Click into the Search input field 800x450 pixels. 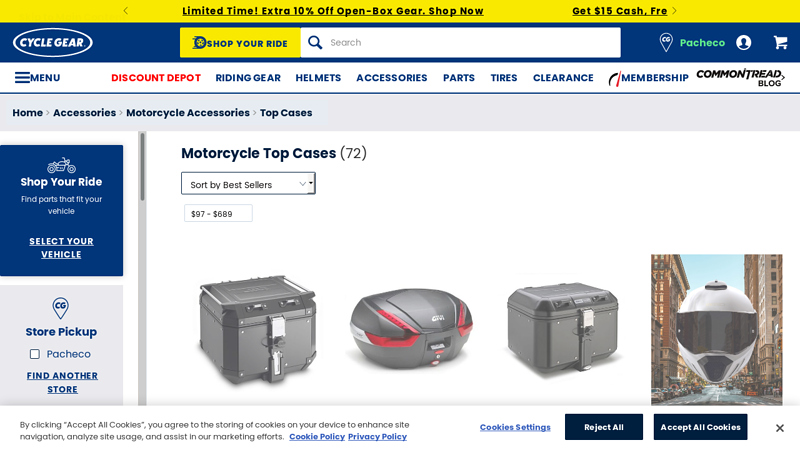point(472,42)
